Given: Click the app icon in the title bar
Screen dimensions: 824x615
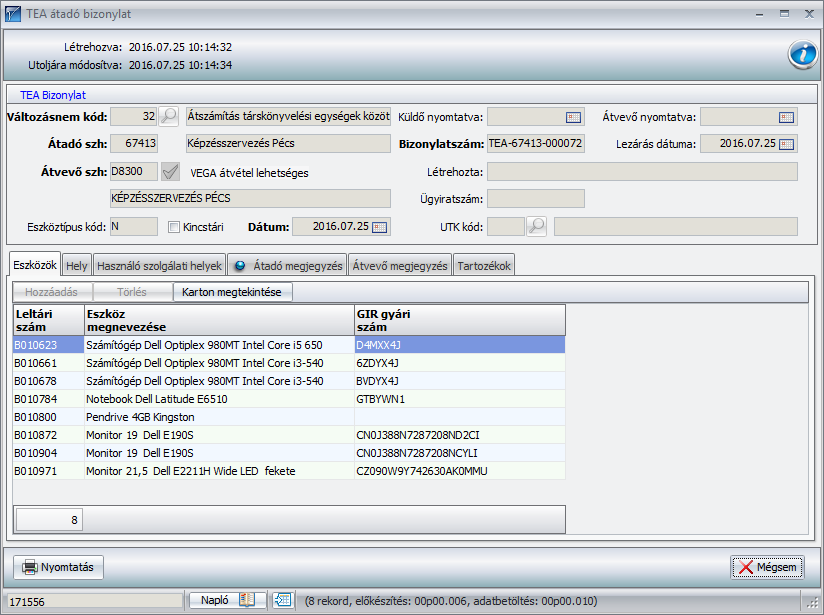Looking at the screenshot, I should pyautogui.click(x=13, y=14).
